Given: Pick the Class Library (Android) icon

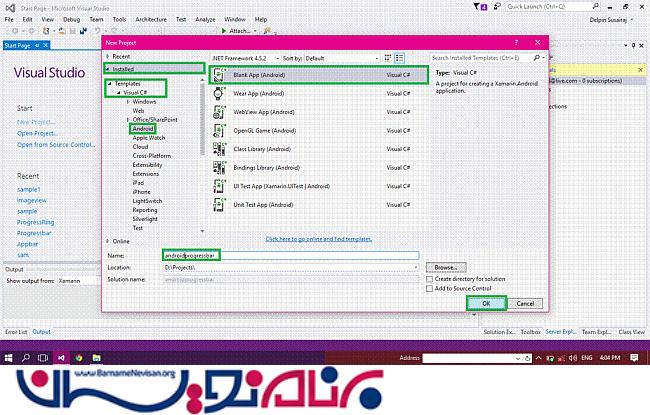Looking at the screenshot, I should [x=219, y=149].
